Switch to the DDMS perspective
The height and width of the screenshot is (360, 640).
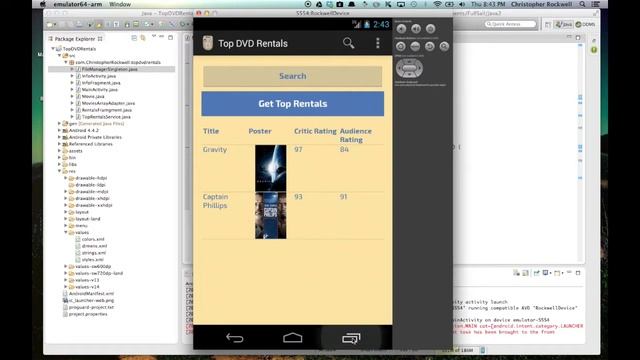click(x=585, y=24)
